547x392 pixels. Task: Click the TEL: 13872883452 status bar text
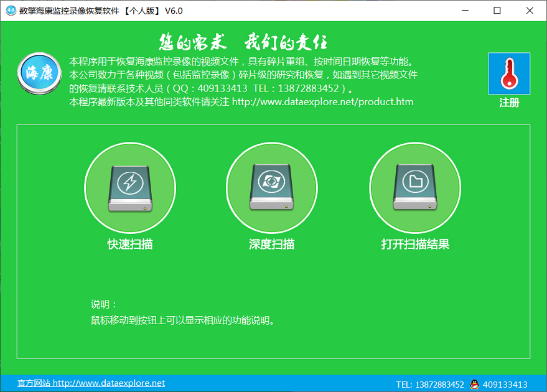point(430,385)
